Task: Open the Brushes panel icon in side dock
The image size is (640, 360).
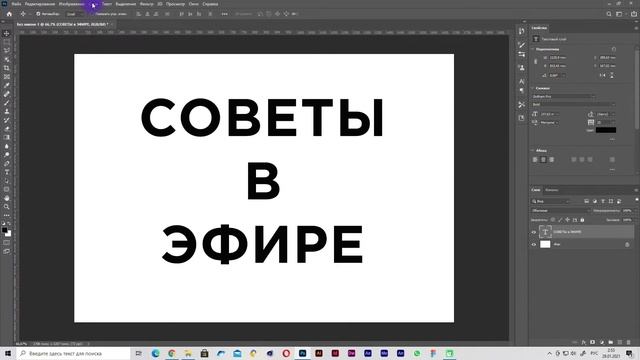Action: point(521,45)
